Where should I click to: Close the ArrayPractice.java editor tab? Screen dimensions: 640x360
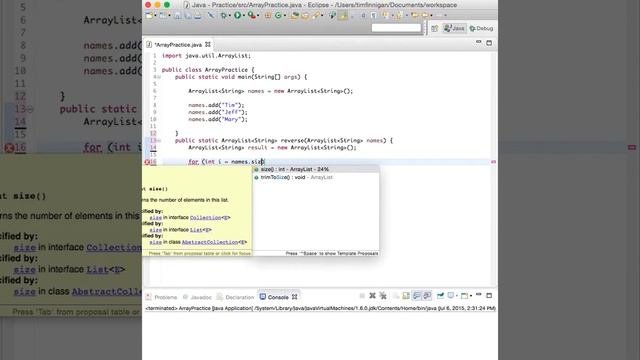pos(208,44)
